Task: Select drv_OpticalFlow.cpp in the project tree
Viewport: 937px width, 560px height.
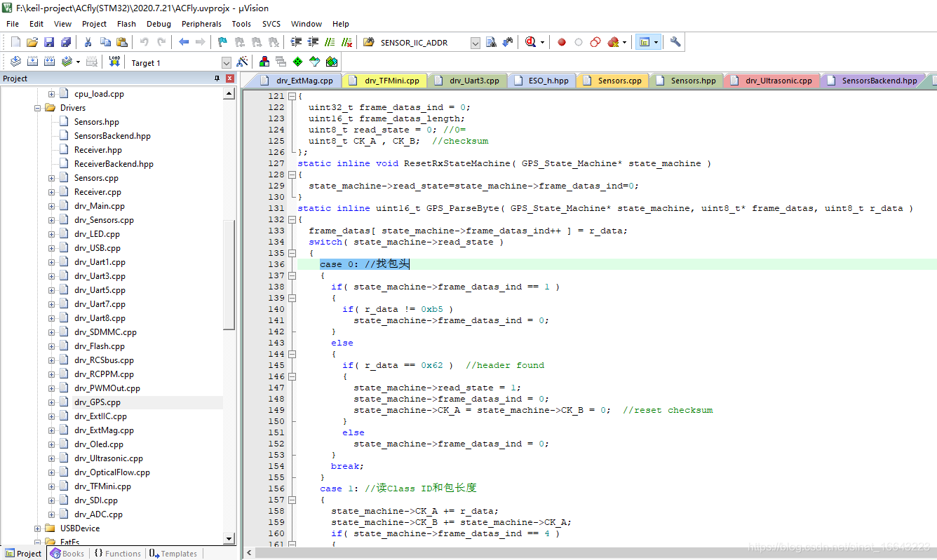Action: click(112, 472)
